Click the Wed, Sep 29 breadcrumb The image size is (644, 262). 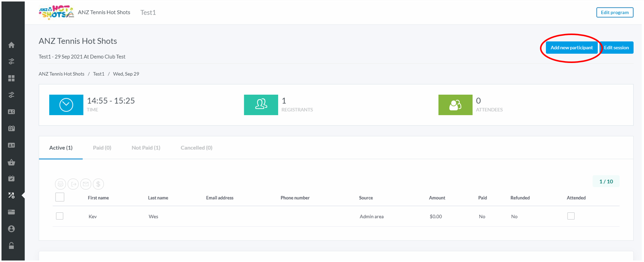[126, 74]
